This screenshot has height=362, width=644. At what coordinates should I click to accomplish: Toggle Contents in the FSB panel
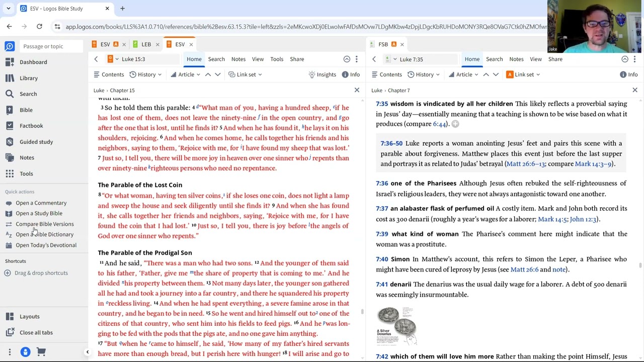pos(387,74)
